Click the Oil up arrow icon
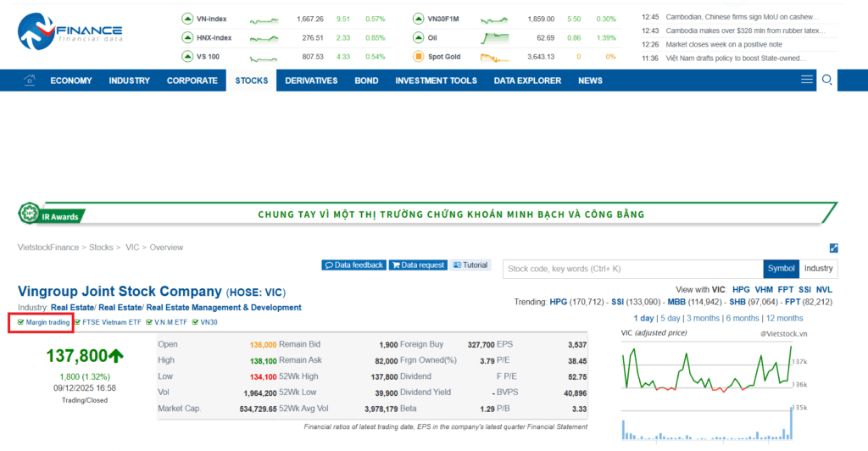 (419, 37)
